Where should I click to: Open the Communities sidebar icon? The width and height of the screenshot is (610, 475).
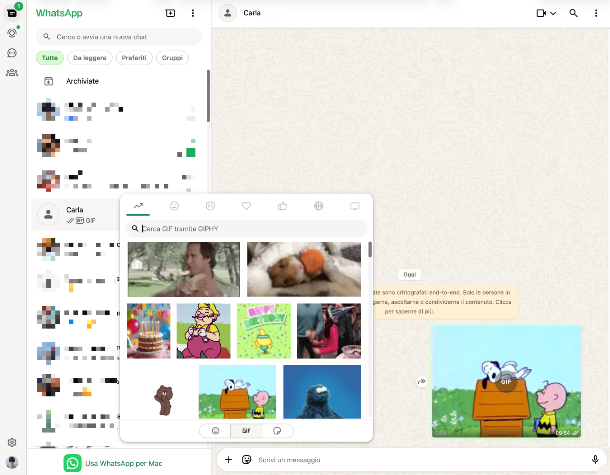click(12, 72)
